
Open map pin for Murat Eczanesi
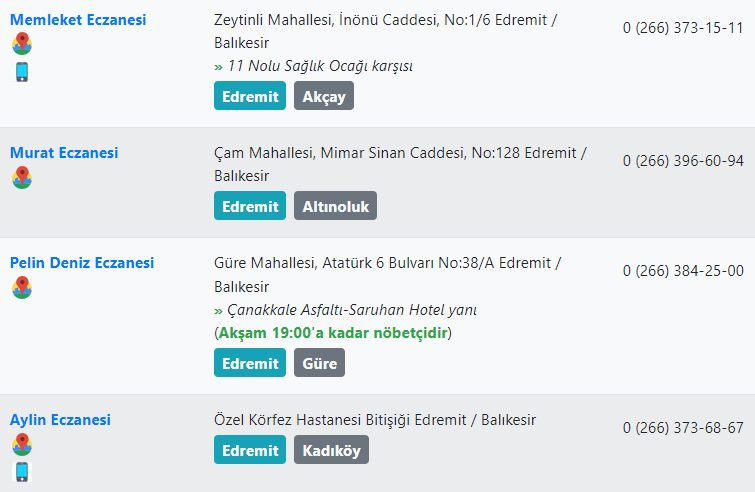pos(22,177)
